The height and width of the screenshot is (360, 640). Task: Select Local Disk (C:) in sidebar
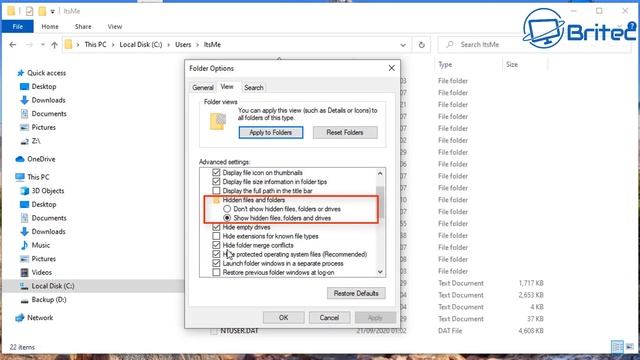click(53, 286)
